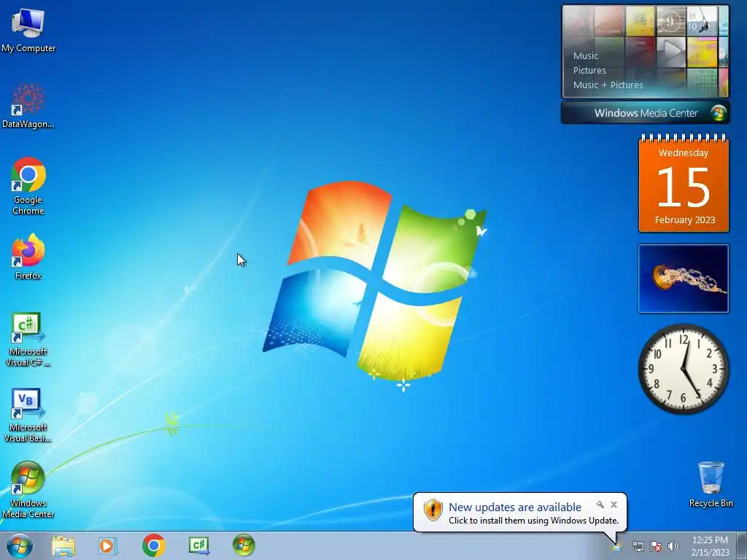Launch Windows Media Player from the taskbar
Screen dimensions: 747x560
point(108,545)
